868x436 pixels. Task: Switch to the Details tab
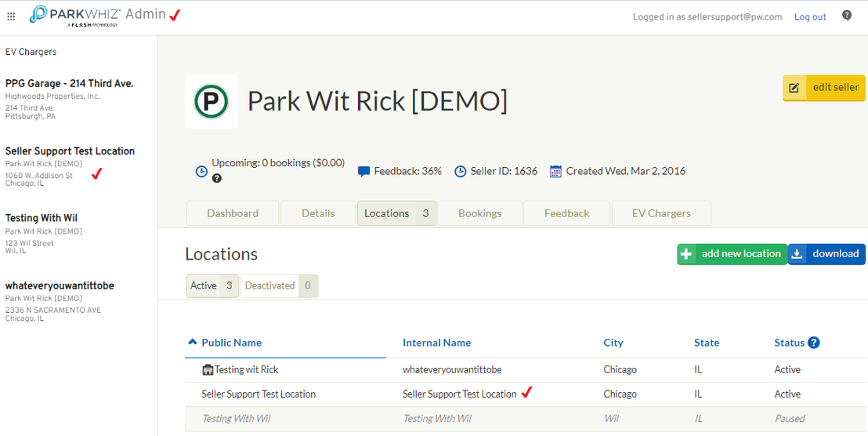(x=318, y=213)
